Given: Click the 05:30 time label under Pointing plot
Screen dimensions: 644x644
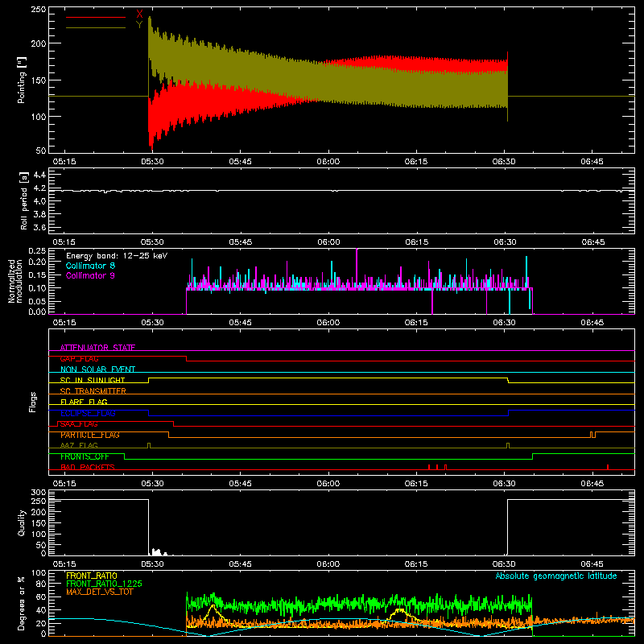Looking at the screenshot, I should click(x=152, y=162).
